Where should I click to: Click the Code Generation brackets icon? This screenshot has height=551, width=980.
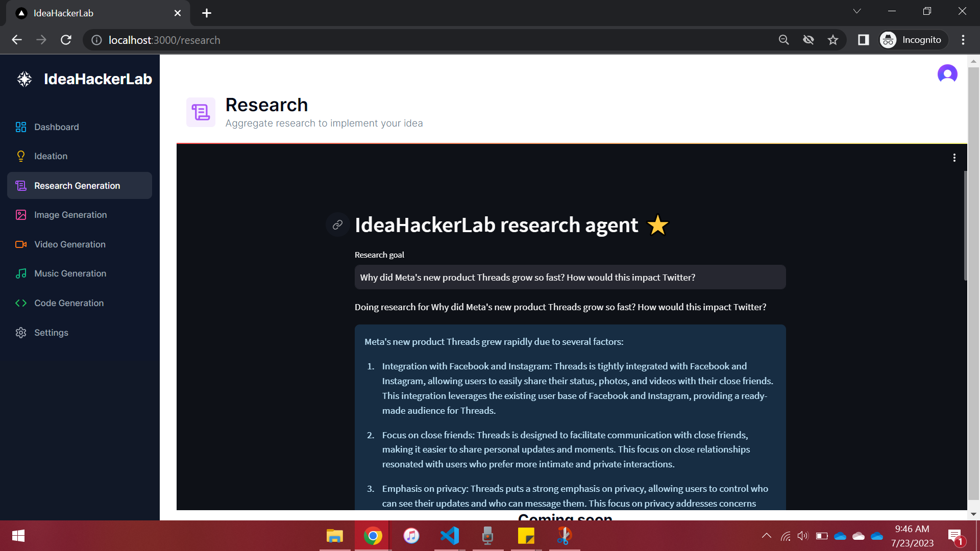tap(21, 303)
